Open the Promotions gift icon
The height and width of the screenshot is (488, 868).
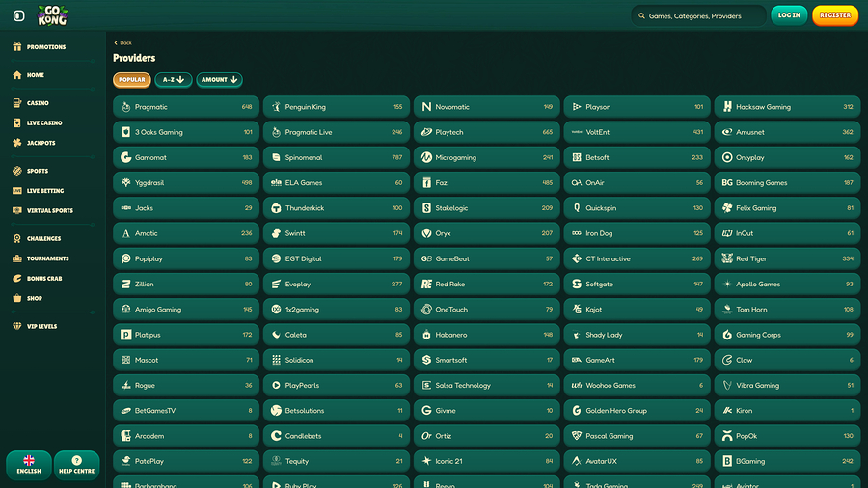pos(17,47)
